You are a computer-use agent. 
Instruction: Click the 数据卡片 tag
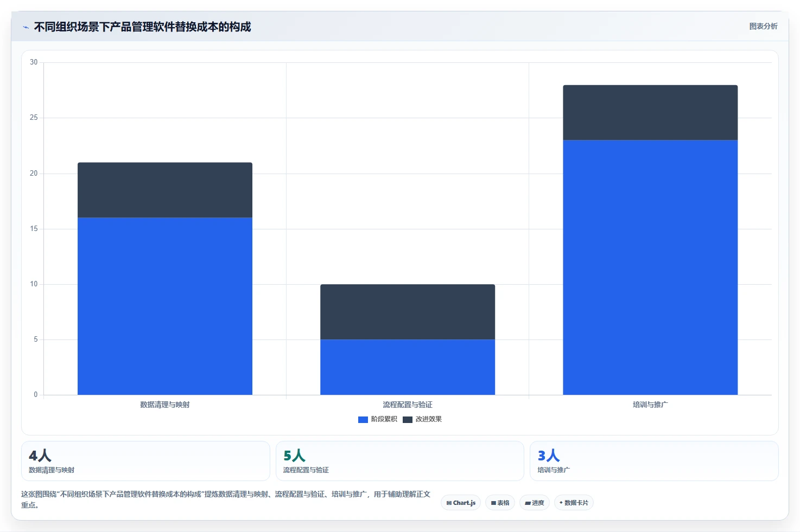[x=574, y=503]
